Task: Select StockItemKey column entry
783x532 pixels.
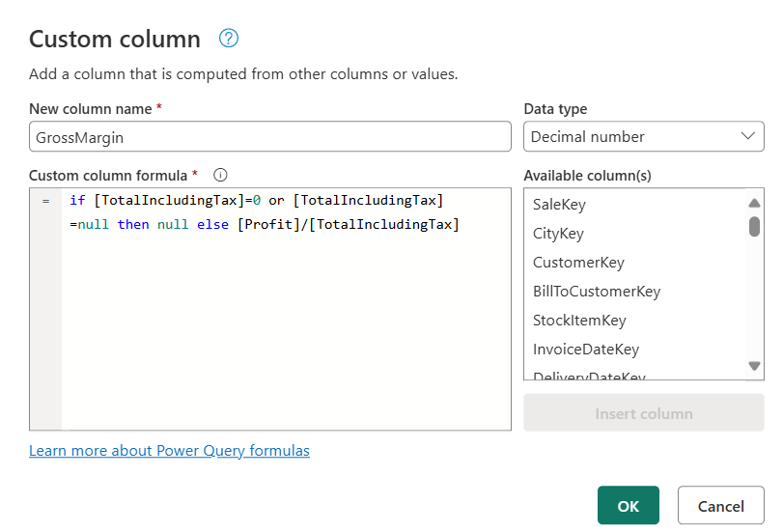Action: coord(579,321)
